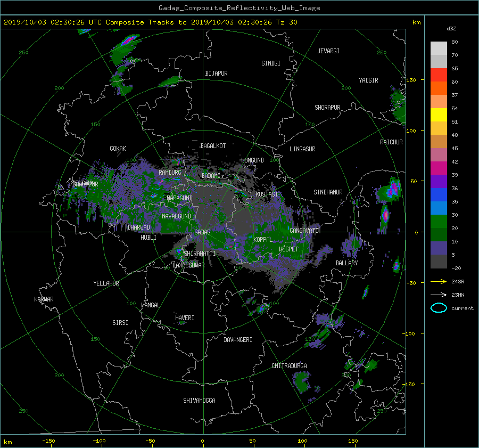
Task: Click the DAVANGERI city label
Action: (x=238, y=340)
